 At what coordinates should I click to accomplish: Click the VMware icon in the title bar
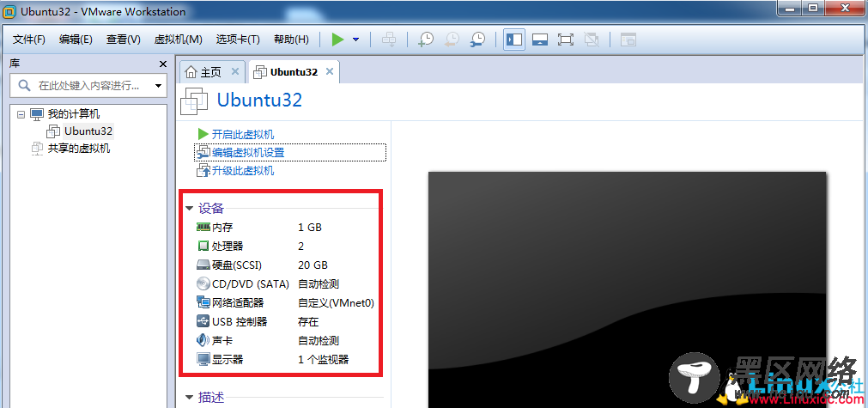9,11
